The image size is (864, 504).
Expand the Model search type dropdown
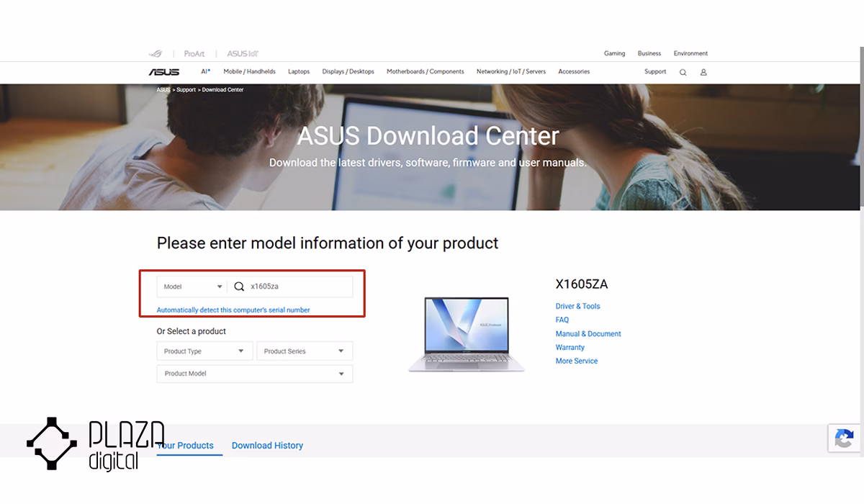point(192,287)
